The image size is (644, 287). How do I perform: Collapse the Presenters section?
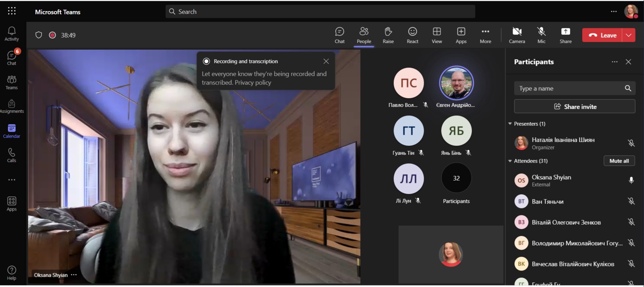pyautogui.click(x=510, y=124)
